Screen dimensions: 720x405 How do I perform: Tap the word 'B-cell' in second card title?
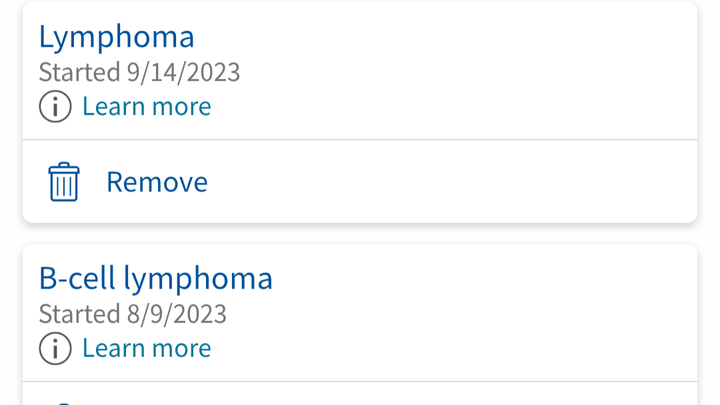point(77,278)
